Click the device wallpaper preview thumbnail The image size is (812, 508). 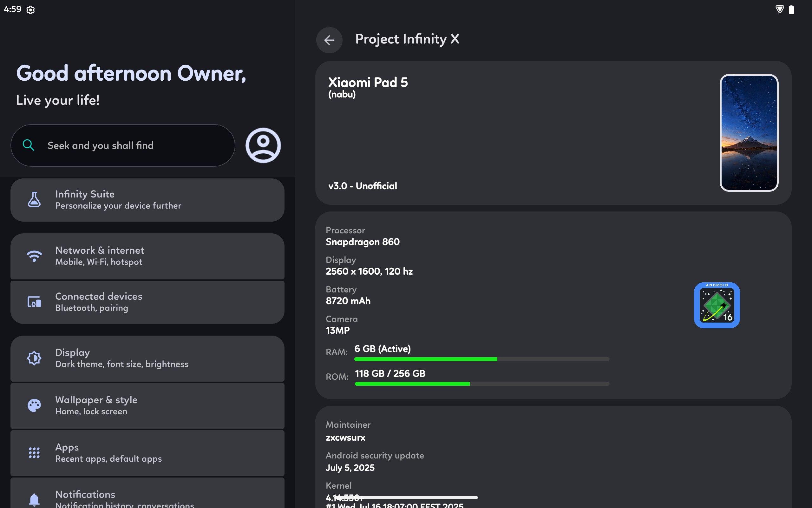coord(749,133)
